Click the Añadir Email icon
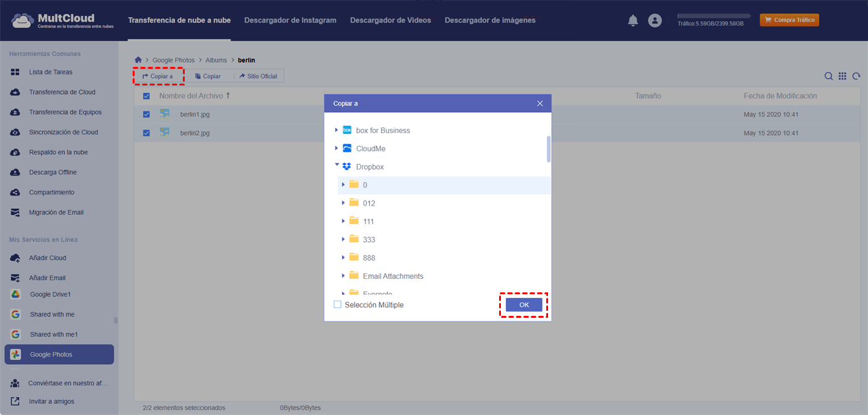This screenshot has height=415, width=868. click(15, 278)
